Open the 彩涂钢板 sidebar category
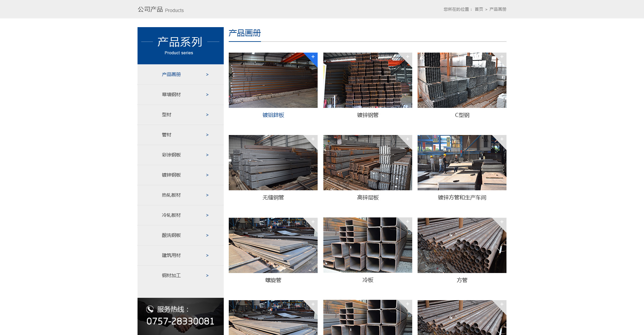Screen dimensions: 644x335 [x=171, y=155]
